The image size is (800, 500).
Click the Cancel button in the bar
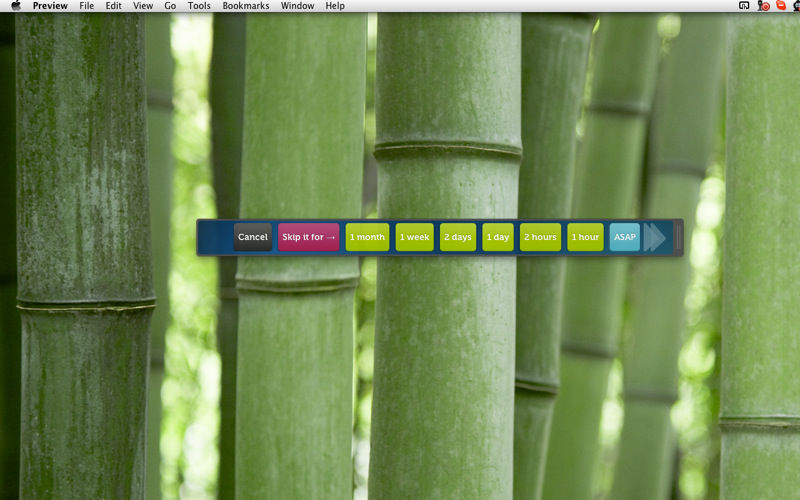(x=253, y=237)
